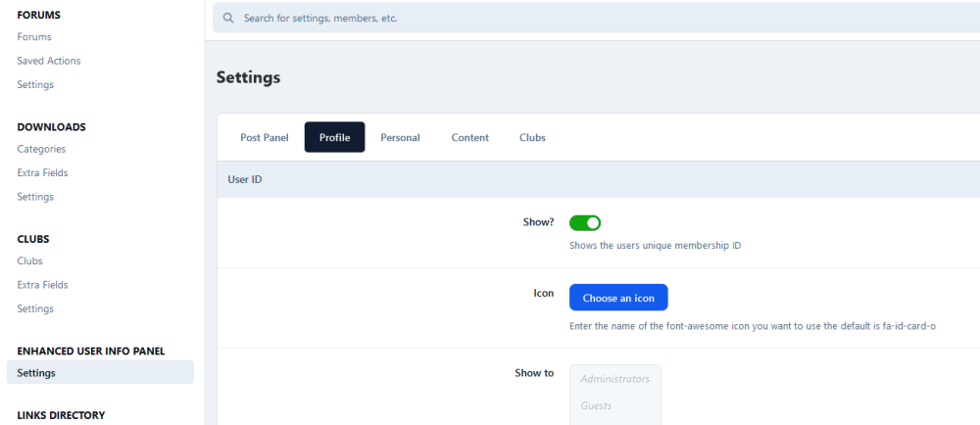980x425 pixels.
Task: Open Settings under the Forums section
Action: pos(35,84)
